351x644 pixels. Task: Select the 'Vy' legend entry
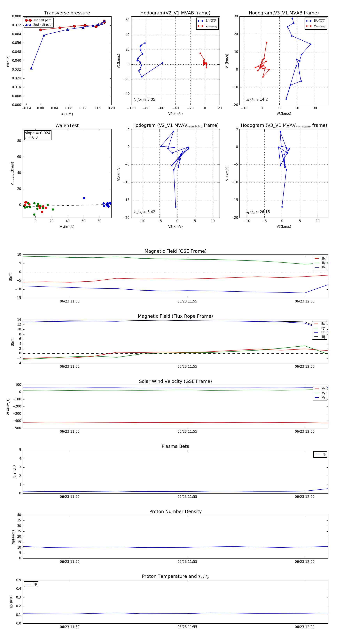coord(320,393)
